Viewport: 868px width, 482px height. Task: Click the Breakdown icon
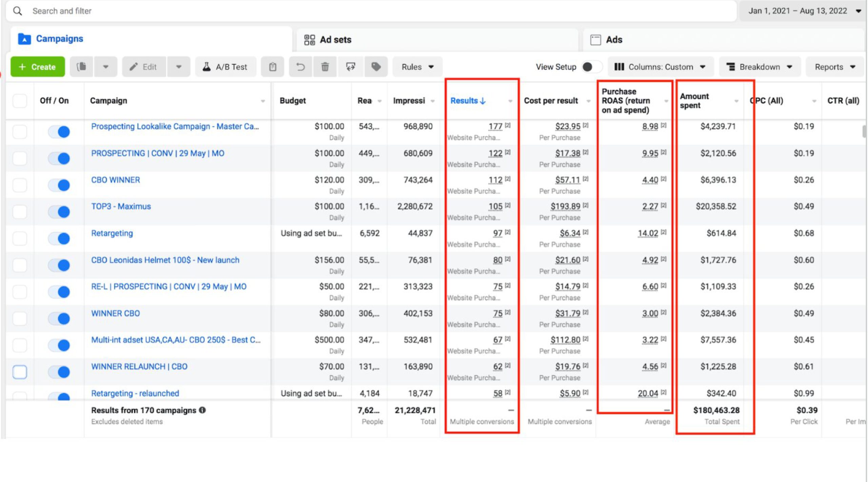[730, 67]
